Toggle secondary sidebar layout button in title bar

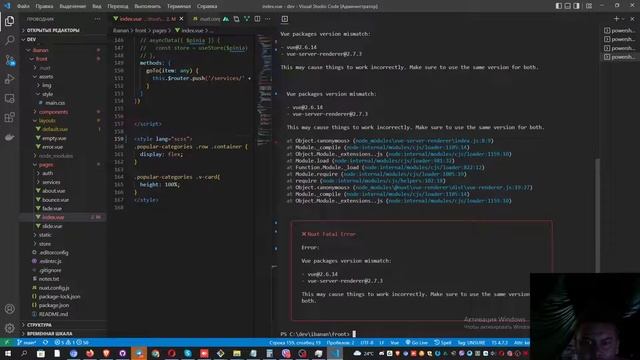point(576,6)
